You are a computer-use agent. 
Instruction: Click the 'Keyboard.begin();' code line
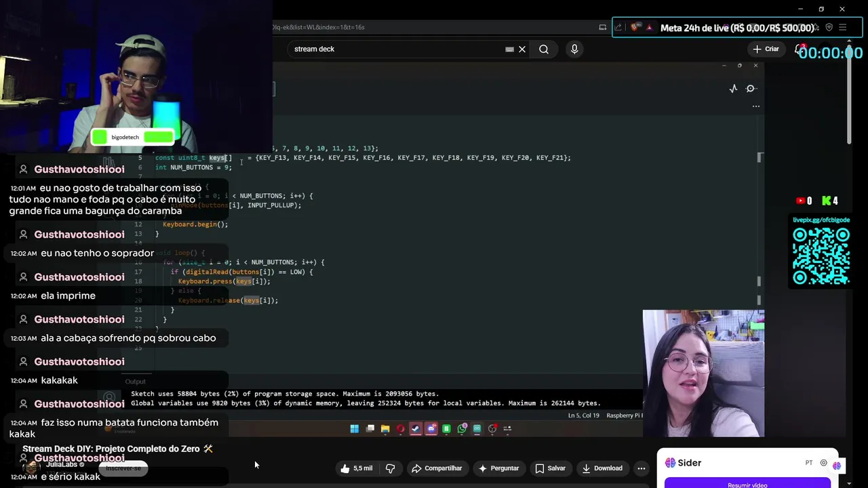pyautogui.click(x=195, y=224)
